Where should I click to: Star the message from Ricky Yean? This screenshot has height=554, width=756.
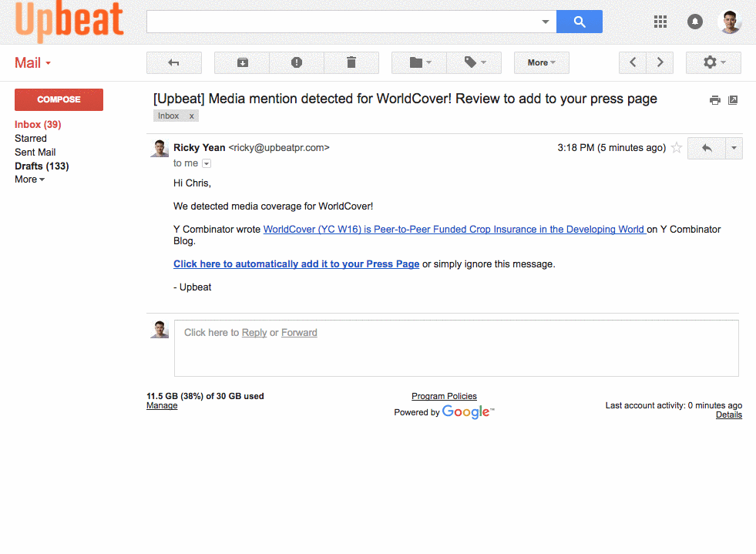677,147
